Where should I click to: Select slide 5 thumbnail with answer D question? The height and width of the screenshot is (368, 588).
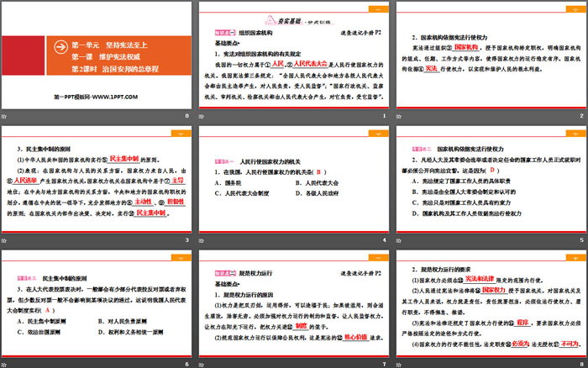point(491,179)
